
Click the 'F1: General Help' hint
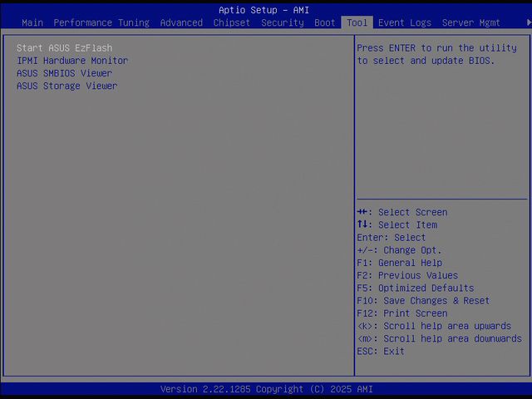[399, 263]
